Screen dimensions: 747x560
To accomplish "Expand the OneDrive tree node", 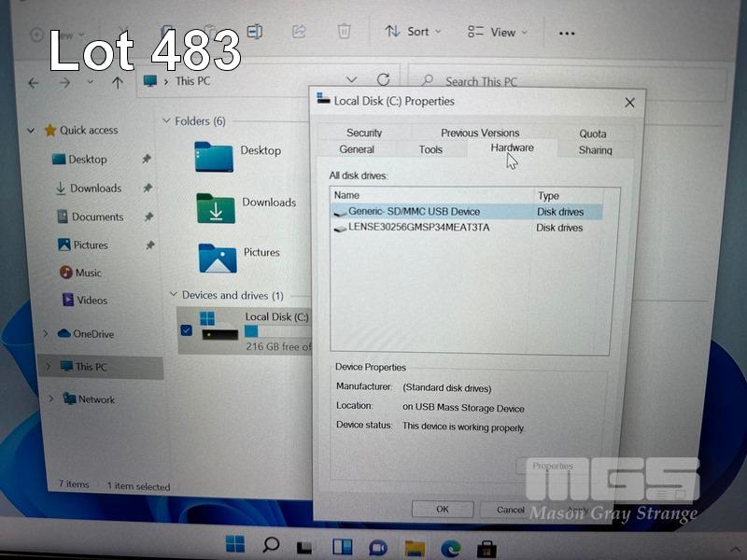I will [x=46, y=334].
